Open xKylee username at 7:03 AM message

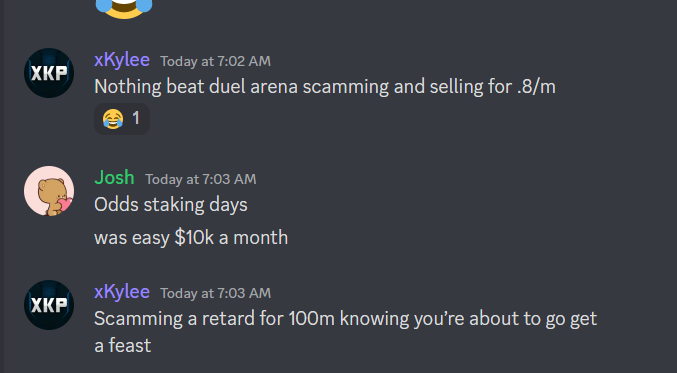click(x=122, y=292)
